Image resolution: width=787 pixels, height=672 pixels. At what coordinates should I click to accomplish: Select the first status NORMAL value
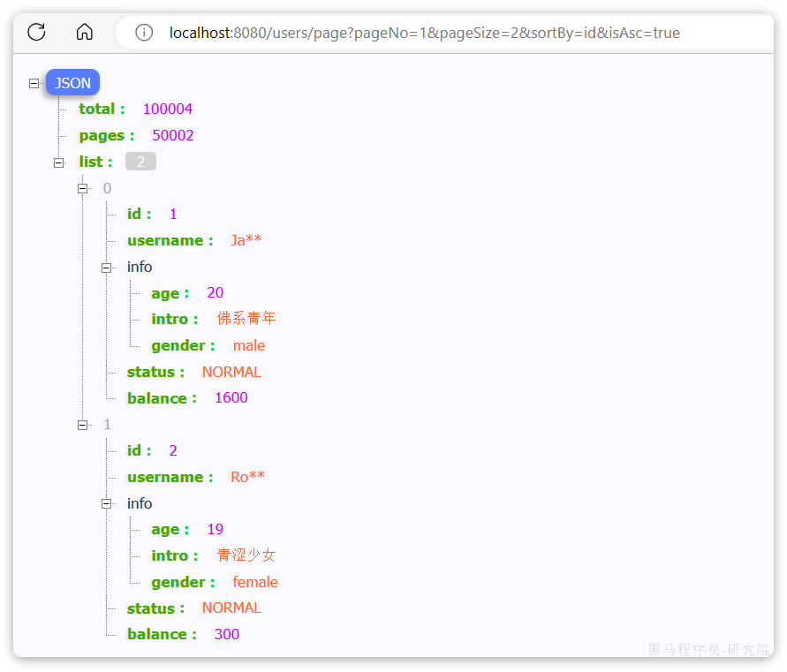tap(231, 372)
